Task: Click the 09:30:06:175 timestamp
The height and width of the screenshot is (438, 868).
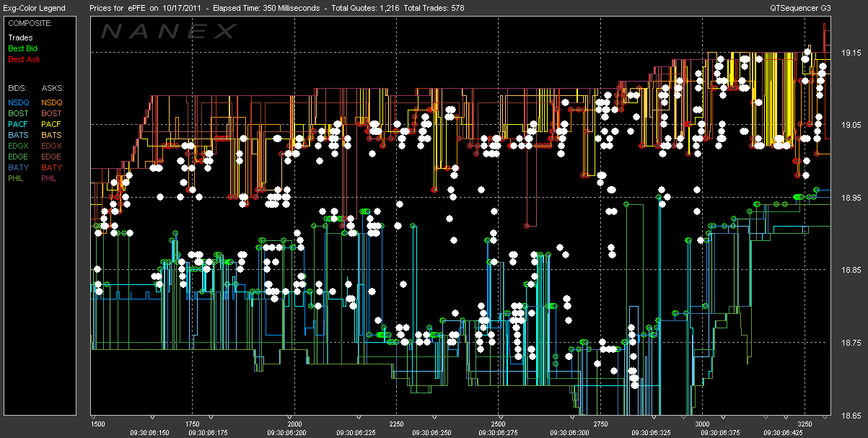Action: point(209,433)
